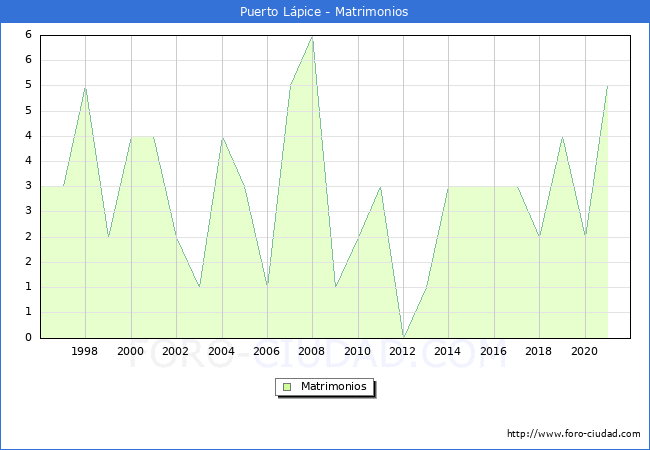Click the 2021 final data point
This screenshot has width=650, height=450.
pyautogui.click(x=608, y=86)
